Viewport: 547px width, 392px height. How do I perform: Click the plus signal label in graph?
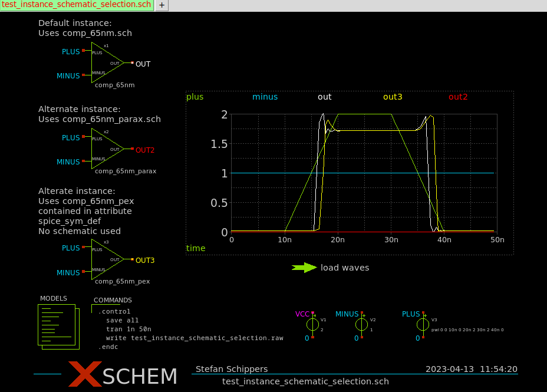coord(195,97)
